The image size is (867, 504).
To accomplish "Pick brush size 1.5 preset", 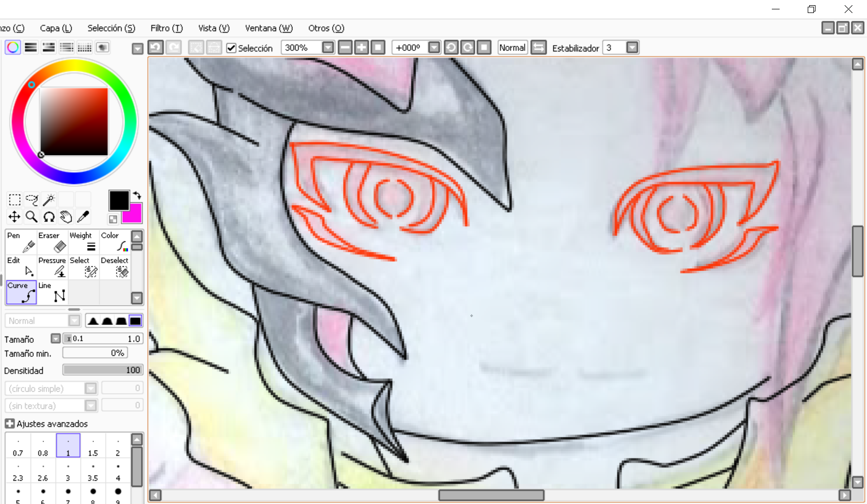I will click(93, 446).
